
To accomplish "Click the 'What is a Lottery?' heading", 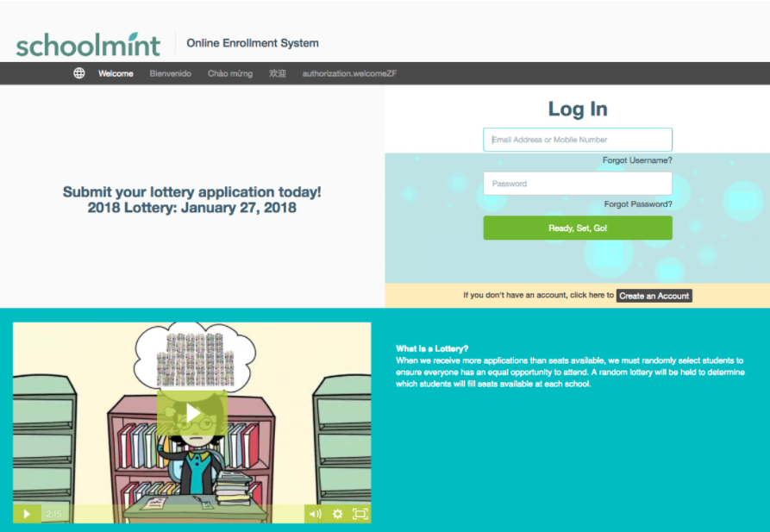I will click(x=432, y=348).
